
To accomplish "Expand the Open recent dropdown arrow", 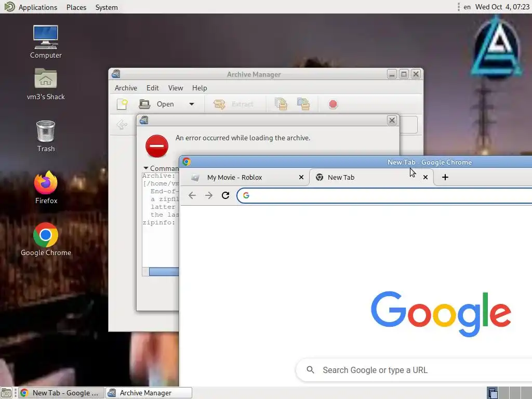I will click(192, 104).
